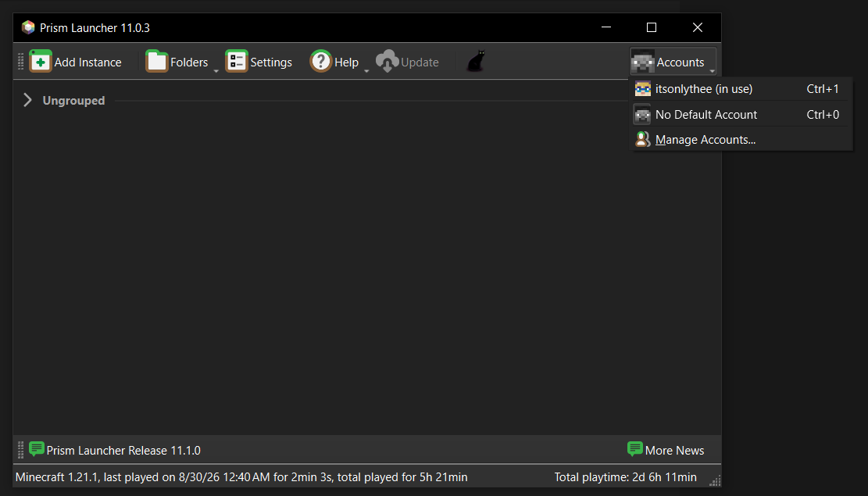Click the window resize grip in status bar
The height and width of the screenshot is (496, 868).
pyautogui.click(x=715, y=480)
